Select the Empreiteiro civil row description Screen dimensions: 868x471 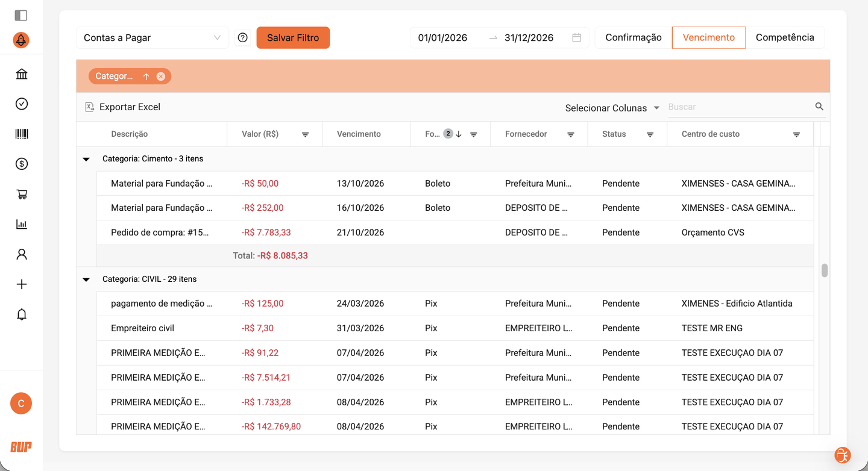click(x=143, y=328)
